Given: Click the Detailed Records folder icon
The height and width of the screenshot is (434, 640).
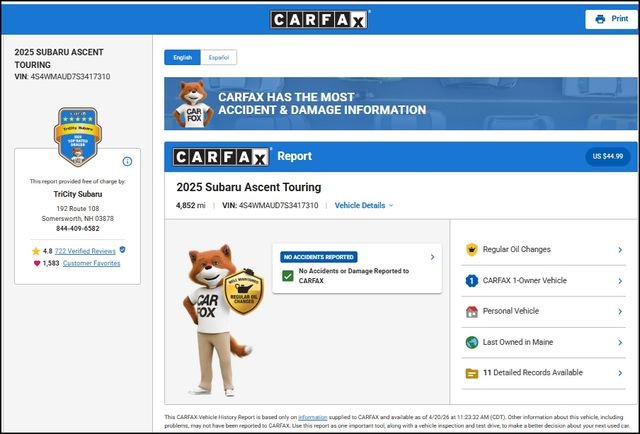Looking at the screenshot, I should coord(471,373).
